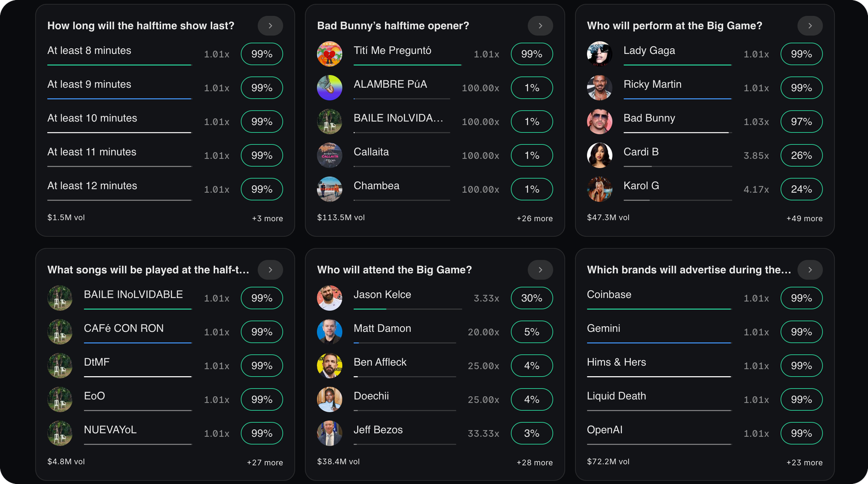The width and height of the screenshot is (868, 484).
Task: Select Jason Kelce's avatar
Action: (x=329, y=298)
